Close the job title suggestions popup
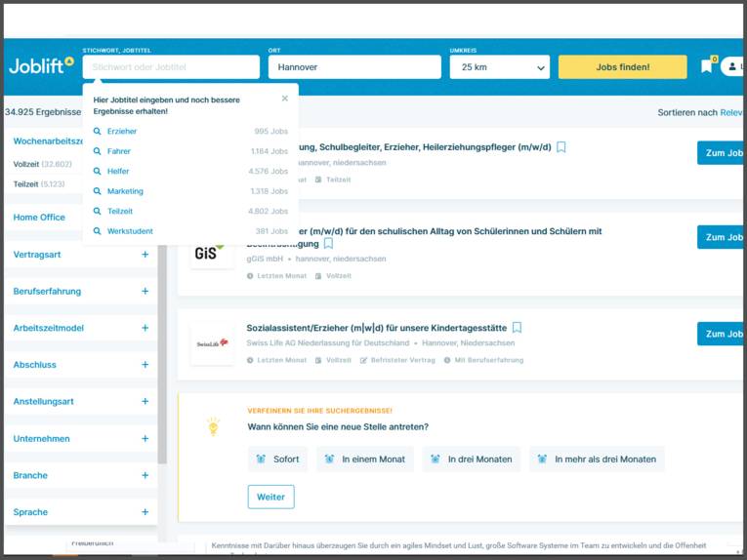The height and width of the screenshot is (560, 747). (x=285, y=98)
